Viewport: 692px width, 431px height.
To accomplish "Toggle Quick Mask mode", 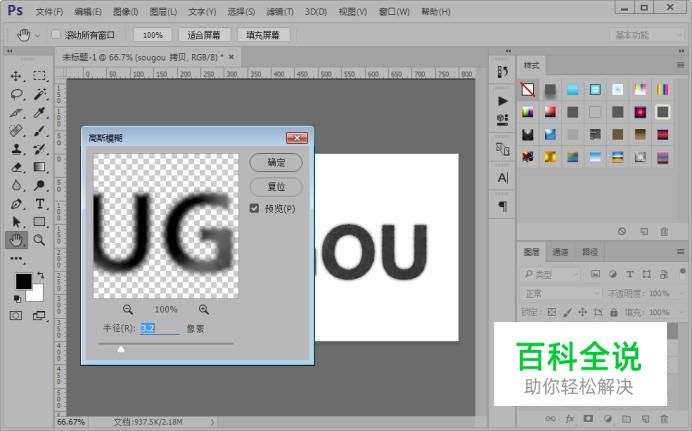I will click(x=16, y=315).
